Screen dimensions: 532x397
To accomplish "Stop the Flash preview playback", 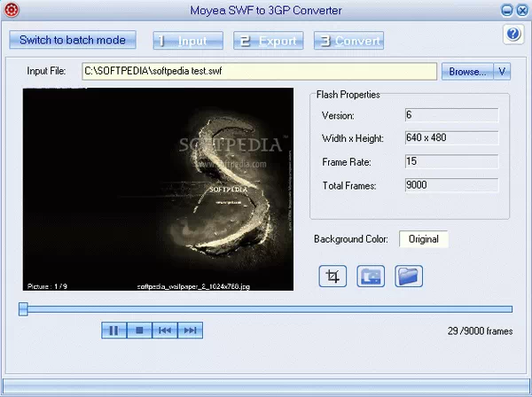I will click(139, 331).
